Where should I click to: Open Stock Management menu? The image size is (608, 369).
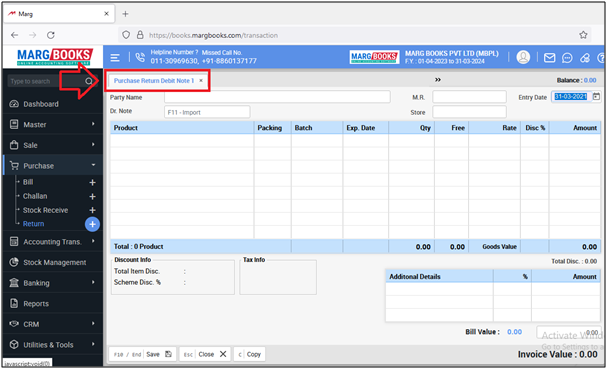click(53, 262)
